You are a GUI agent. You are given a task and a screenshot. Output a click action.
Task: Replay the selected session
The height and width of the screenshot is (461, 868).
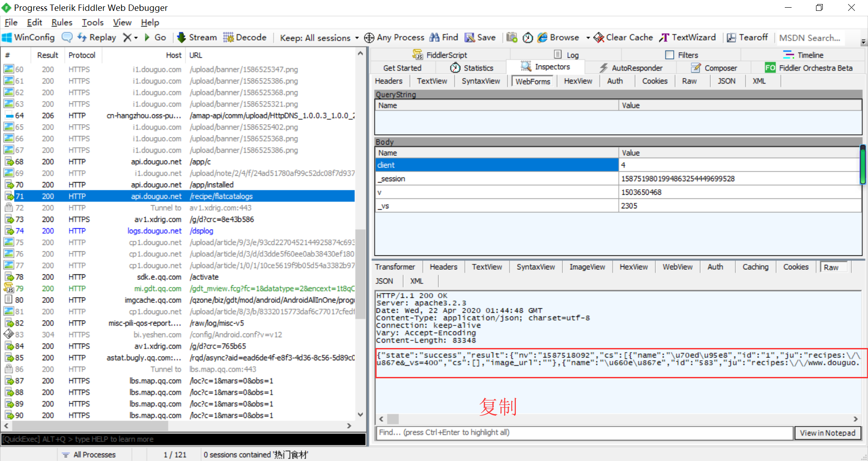pos(97,38)
